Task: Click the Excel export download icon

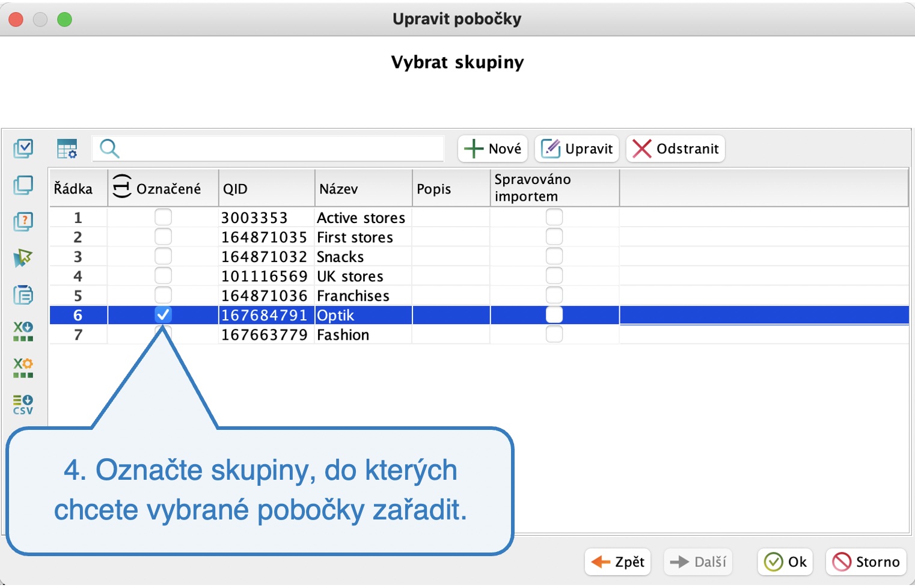Action: point(23,331)
